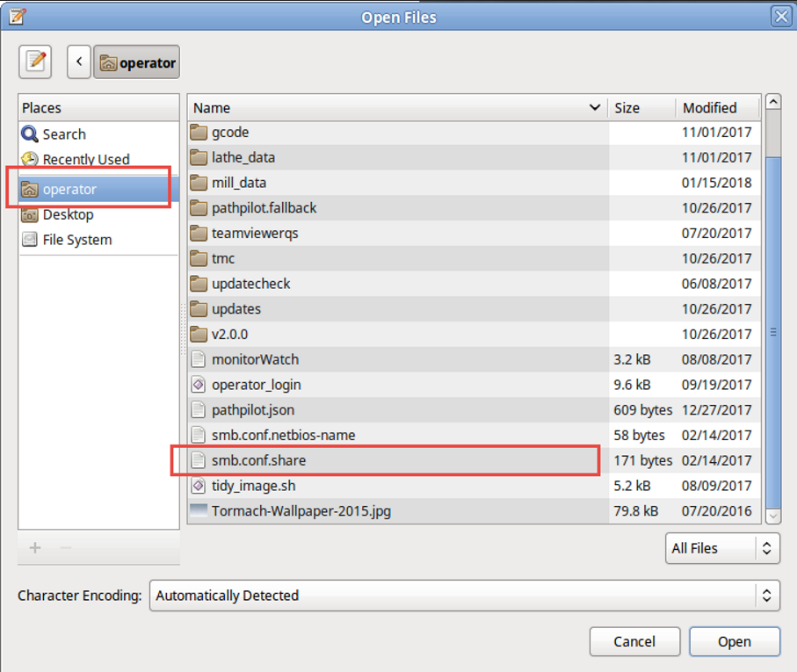
Task: Select the tidy_image.sh script file
Action: 253,486
